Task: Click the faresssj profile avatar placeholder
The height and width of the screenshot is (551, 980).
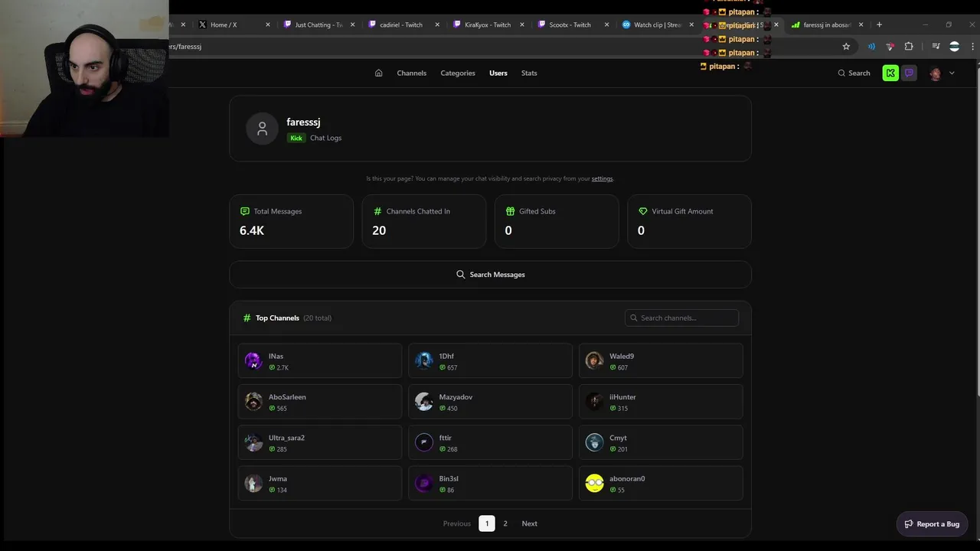Action: 262,129
